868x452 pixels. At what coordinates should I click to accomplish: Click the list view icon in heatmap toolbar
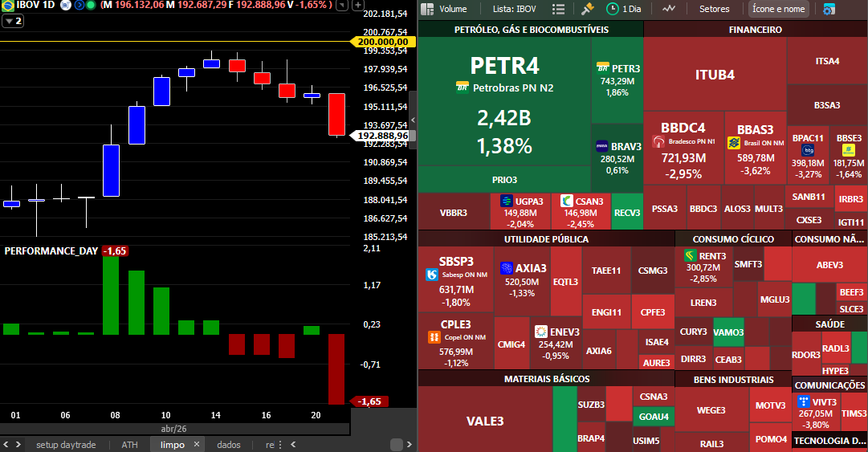(x=559, y=9)
